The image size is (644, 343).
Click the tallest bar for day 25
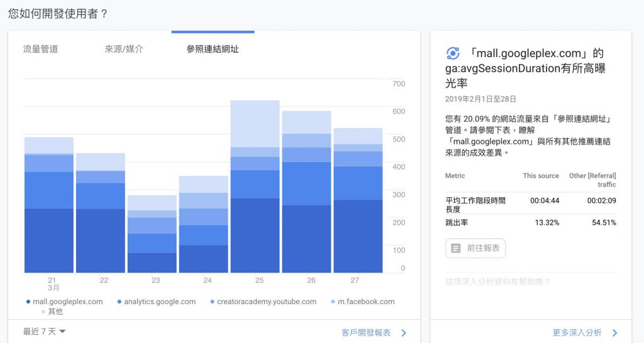coord(255,188)
